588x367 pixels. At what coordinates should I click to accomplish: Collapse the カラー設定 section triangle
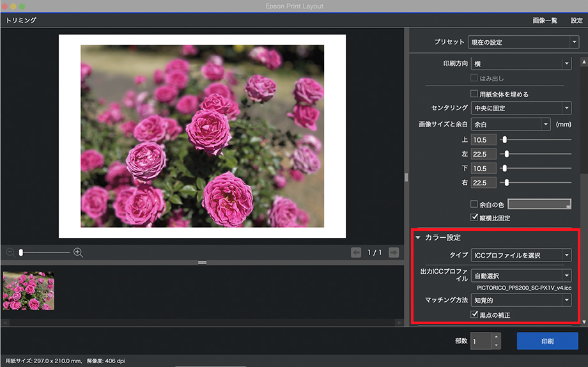pos(418,238)
